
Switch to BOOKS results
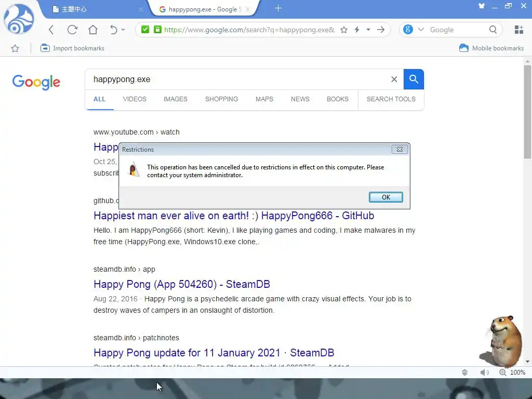click(x=338, y=99)
